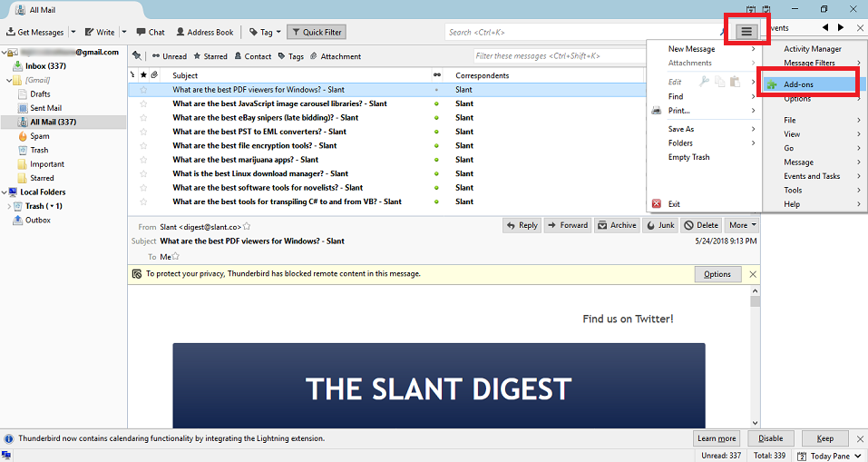Choose Print... in the menu
868x462 pixels.
click(704, 111)
